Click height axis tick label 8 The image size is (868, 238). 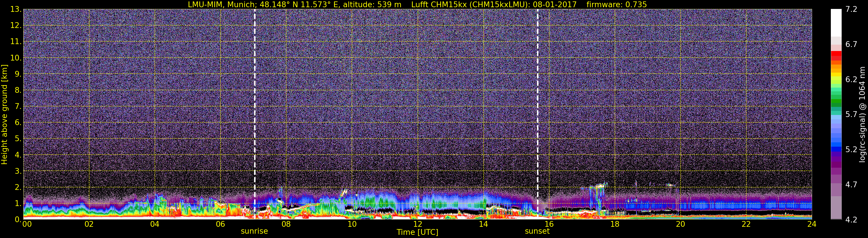click(x=18, y=90)
